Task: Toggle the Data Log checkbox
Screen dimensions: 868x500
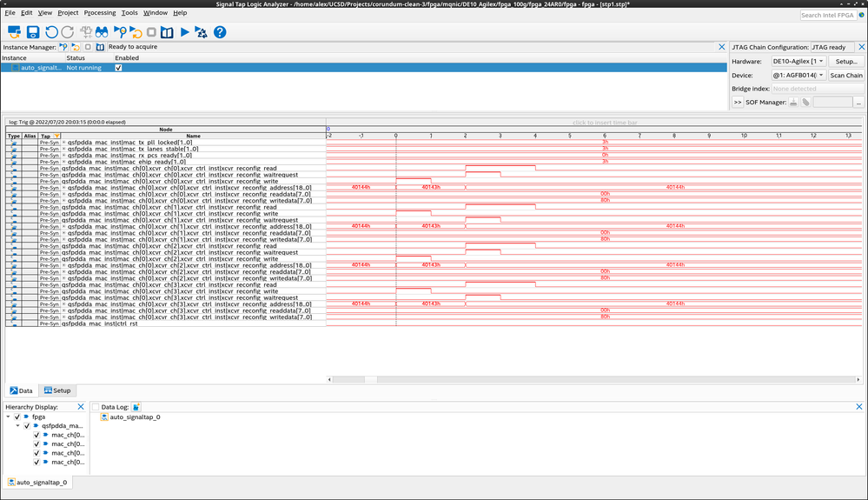Action: click(96, 407)
